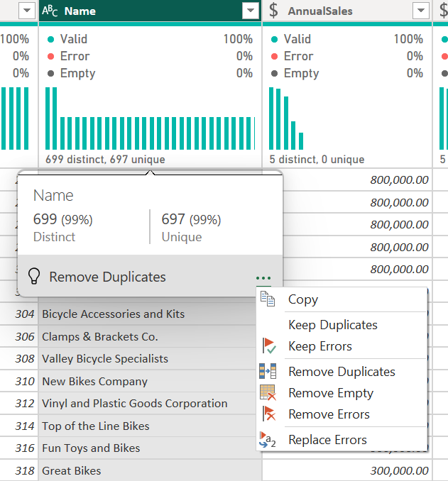Select the Valley Bicycle Specialists cell
This screenshot has height=481, width=448.
(x=105, y=359)
